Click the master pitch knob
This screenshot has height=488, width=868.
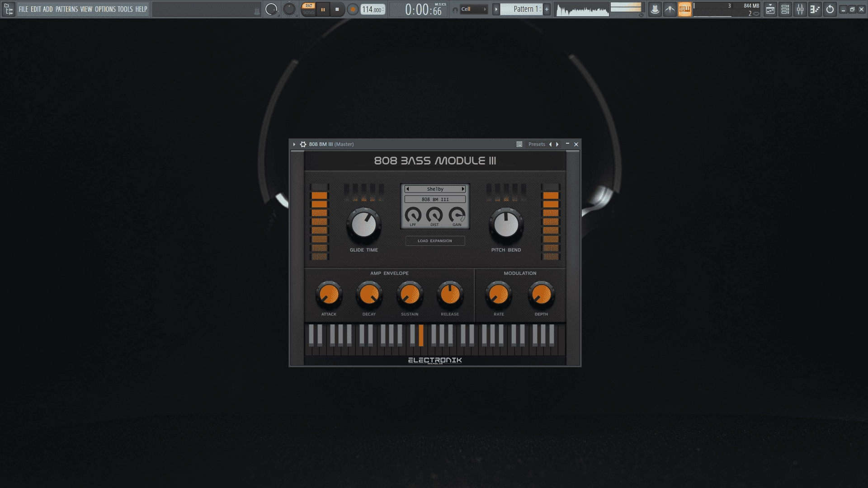coord(289,9)
